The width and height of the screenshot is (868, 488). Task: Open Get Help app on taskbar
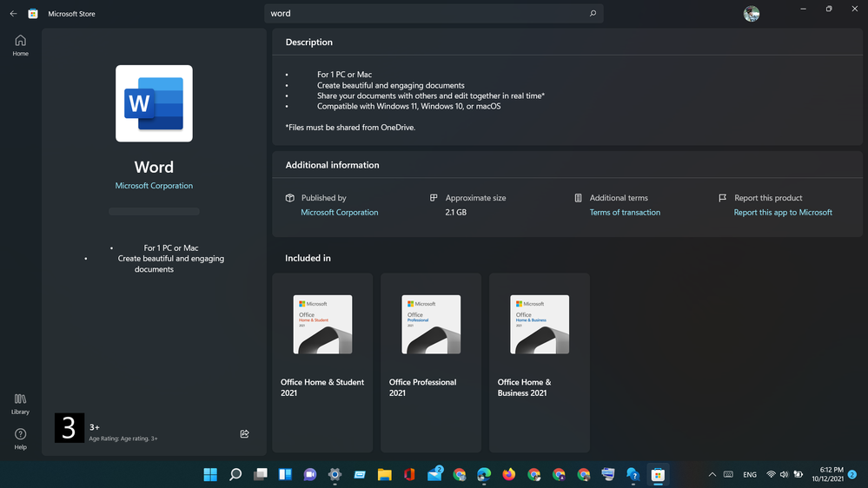pos(633,474)
